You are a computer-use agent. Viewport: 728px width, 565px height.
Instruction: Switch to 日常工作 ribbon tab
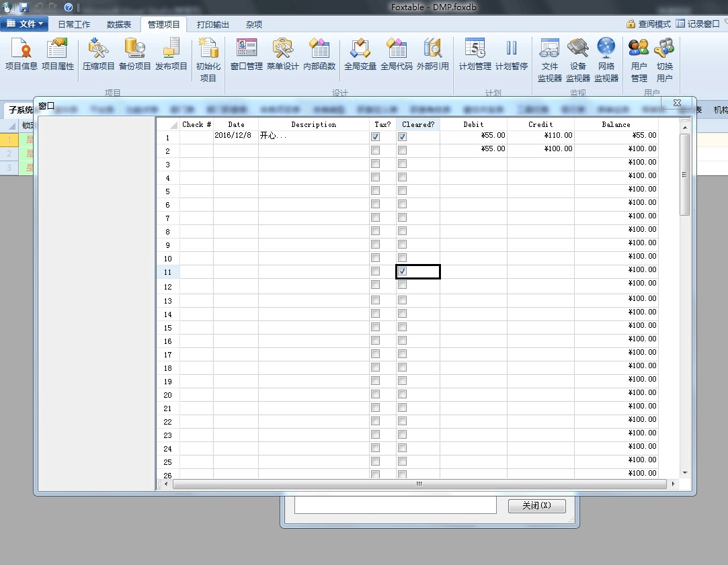(74, 24)
